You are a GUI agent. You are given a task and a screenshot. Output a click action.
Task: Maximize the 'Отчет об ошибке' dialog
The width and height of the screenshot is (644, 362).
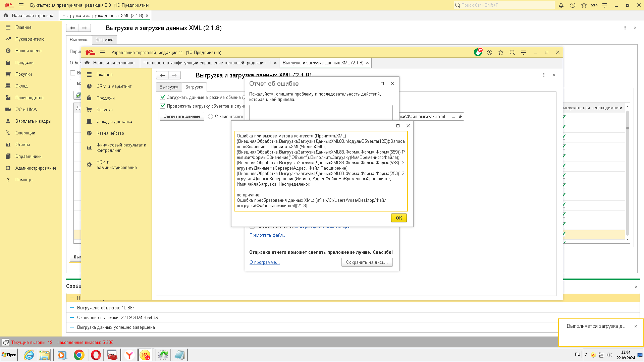click(x=382, y=83)
